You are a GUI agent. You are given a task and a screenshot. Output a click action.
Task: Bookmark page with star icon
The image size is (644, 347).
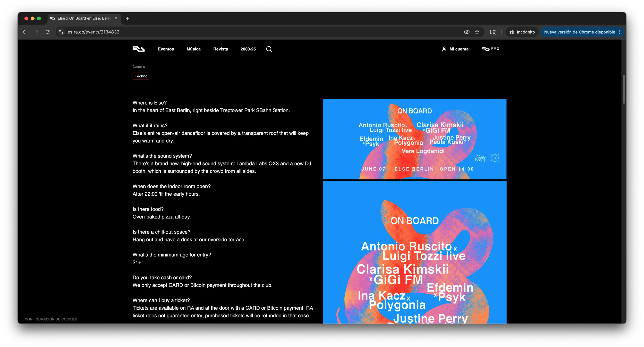pos(477,32)
